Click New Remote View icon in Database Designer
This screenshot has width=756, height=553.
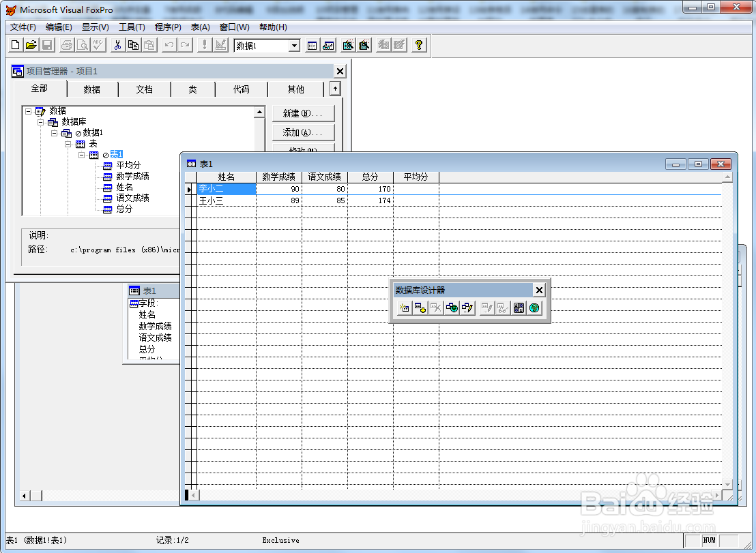point(452,308)
